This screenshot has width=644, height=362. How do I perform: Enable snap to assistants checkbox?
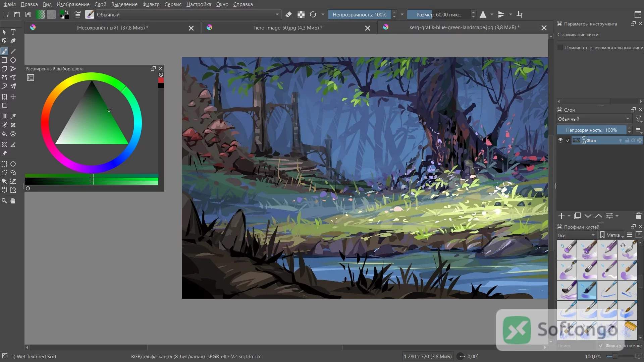point(560,48)
